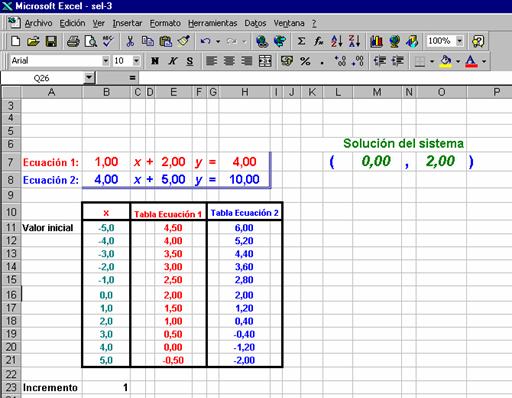
Task: Select the AutoSum sigma icon
Action: [x=301, y=41]
